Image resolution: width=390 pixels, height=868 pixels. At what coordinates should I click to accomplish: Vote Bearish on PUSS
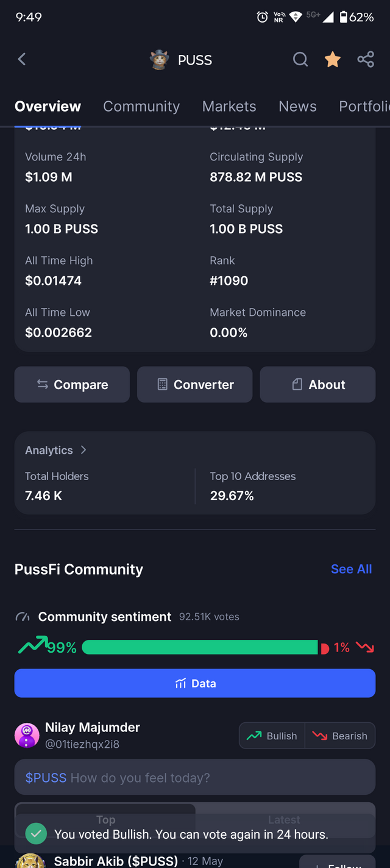pyautogui.click(x=340, y=736)
